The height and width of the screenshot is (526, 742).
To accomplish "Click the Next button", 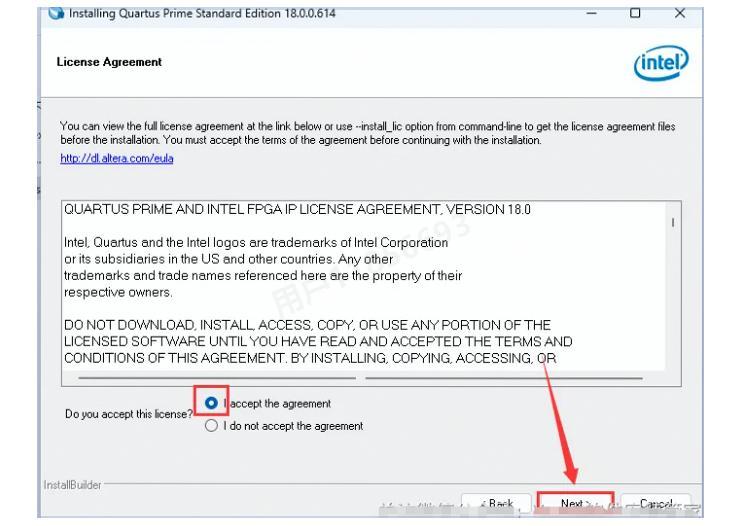I will tap(575, 504).
